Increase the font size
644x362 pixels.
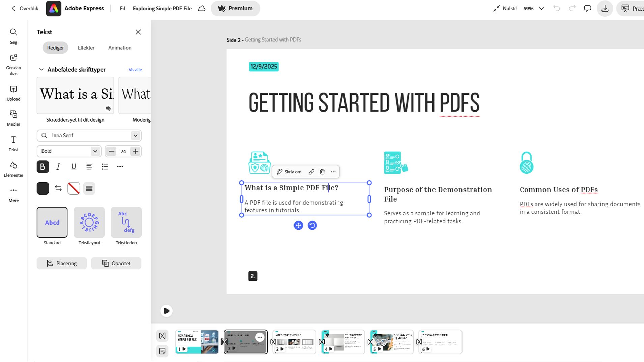(136, 151)
